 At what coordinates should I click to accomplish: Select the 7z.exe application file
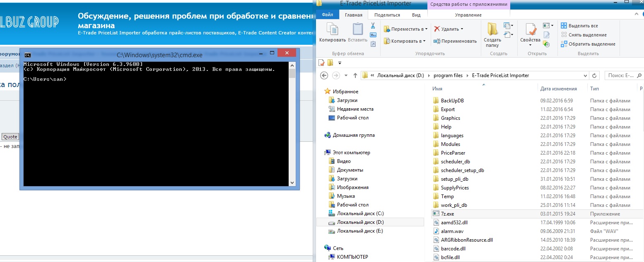[x=447, y=214]
